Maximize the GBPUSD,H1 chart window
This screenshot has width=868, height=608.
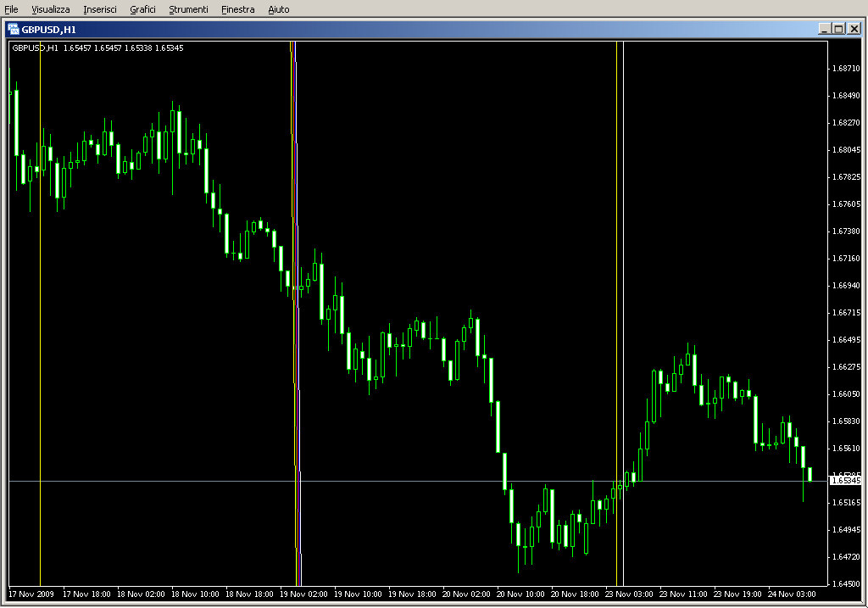tap(838, 29)
